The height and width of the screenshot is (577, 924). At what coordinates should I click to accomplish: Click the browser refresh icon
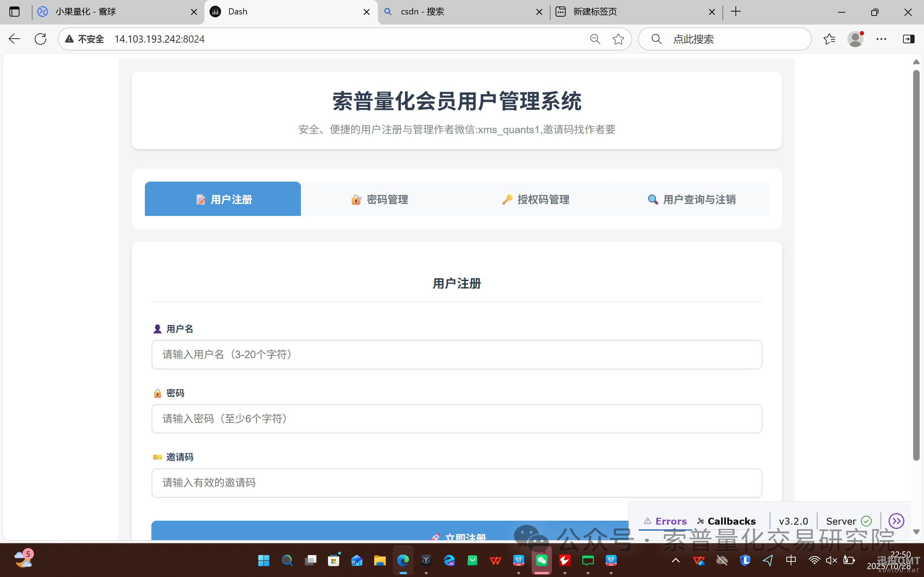(x=40, y=39)
